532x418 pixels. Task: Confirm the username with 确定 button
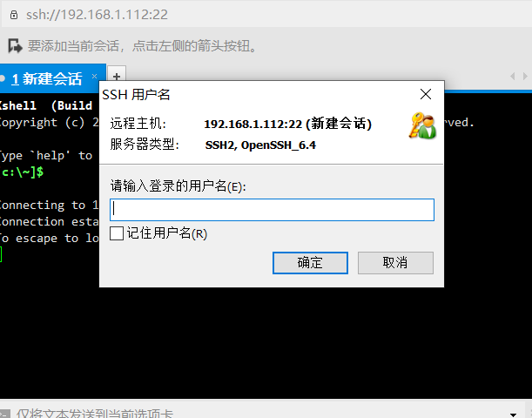click(310, 263)
